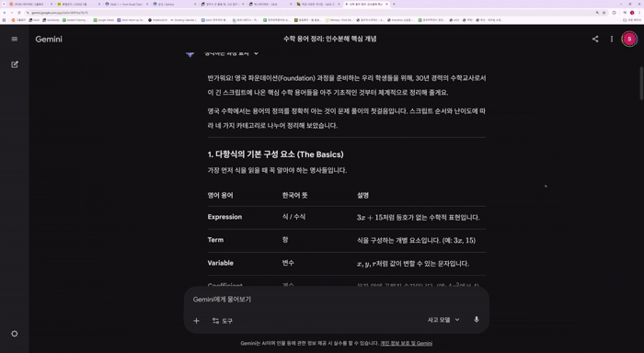This screenshot has height=353, width=644.
Task: Close the active 수학 용어 정리 tab
Action: click(x=386, y=4)
